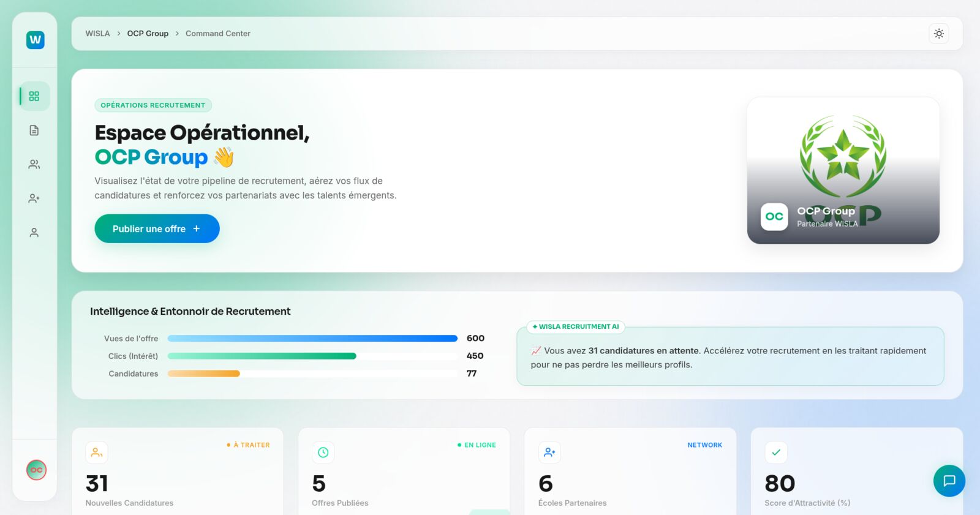980x515 pixels.
Task: Click the 80 Score d'Attractivité value
Action: pos(780,484)
